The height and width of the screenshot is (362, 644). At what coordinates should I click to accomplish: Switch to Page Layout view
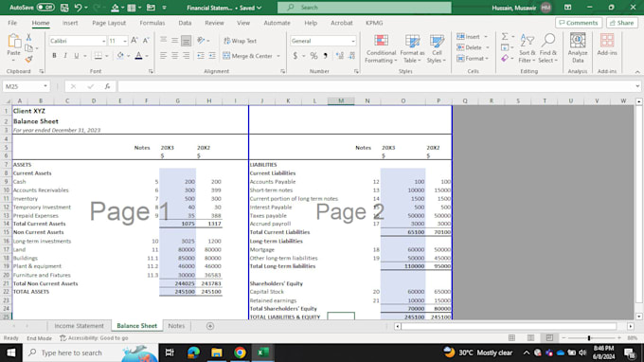[x=530, y=337]
